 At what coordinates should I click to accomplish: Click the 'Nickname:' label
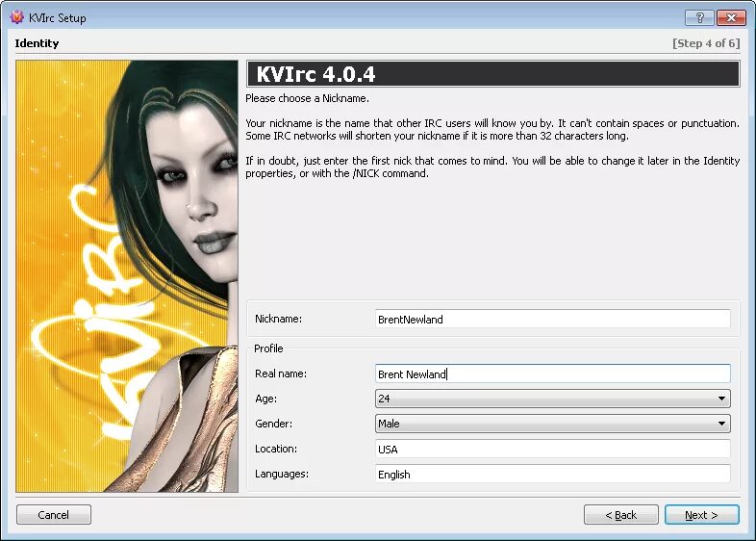point(278,319)
